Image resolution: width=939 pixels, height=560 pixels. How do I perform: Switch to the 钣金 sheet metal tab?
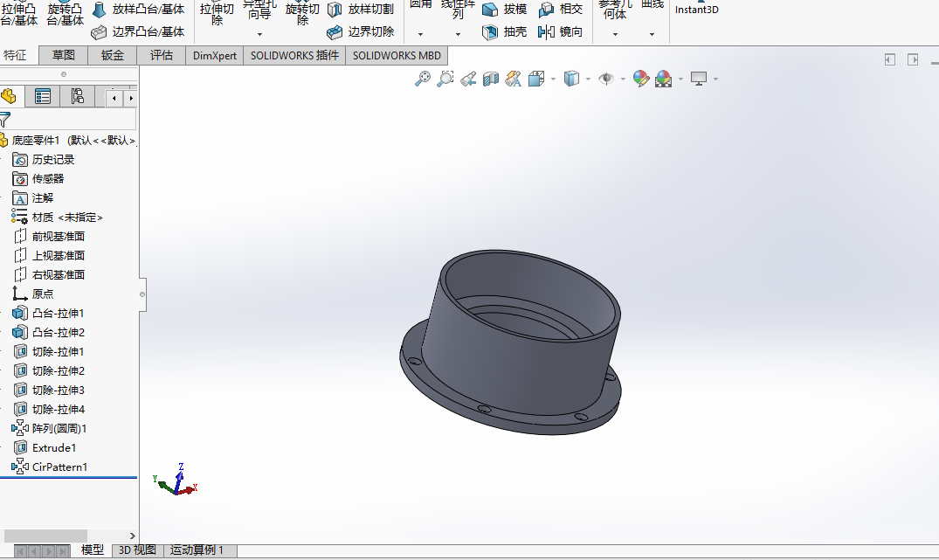[x=113, y=55]
